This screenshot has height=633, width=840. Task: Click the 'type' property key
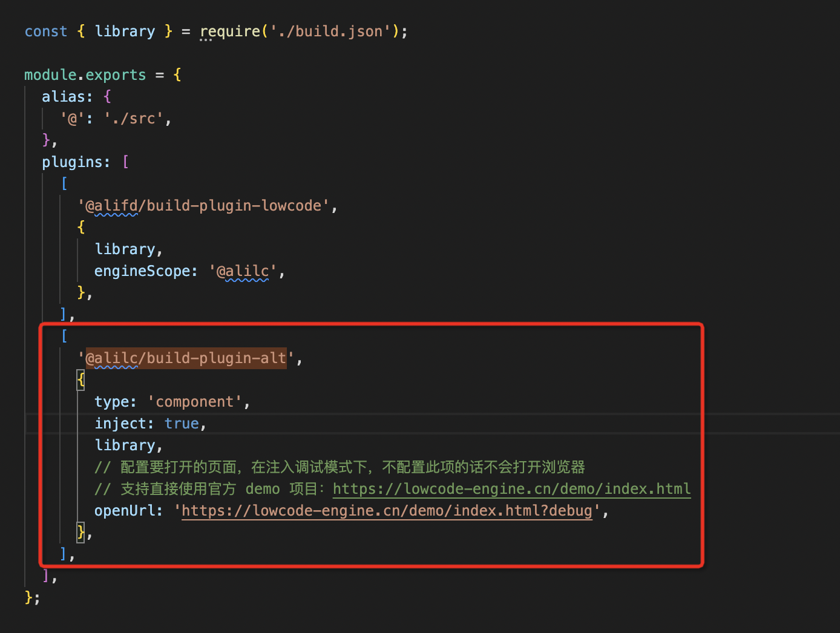(x=111, y=402)
